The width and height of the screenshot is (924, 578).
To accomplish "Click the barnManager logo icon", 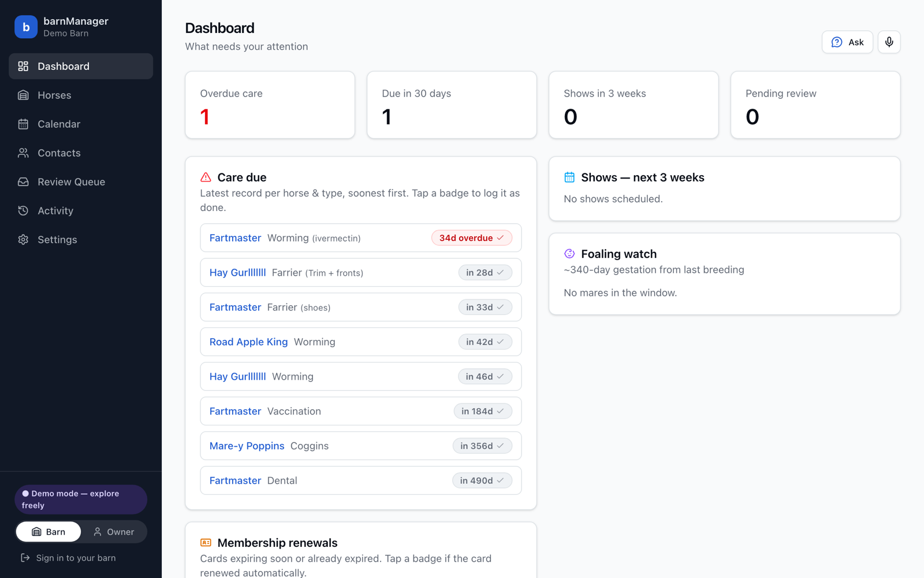I will pos(26,27).
